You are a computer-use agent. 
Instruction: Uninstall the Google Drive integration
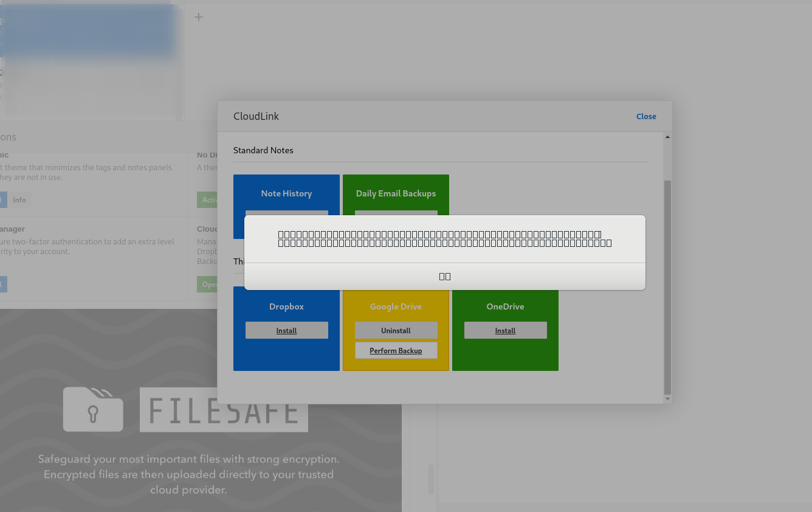(396, 330)
